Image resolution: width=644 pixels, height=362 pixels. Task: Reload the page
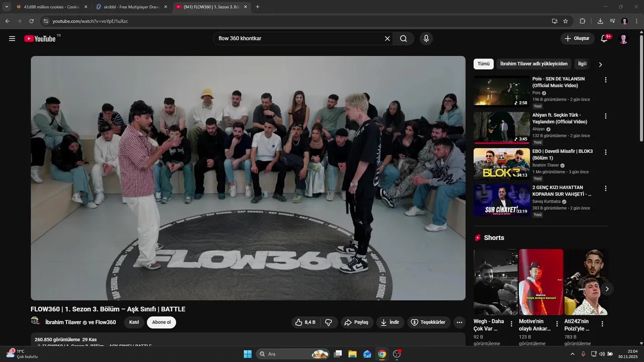pyautogui.click(x=31, y=21)
